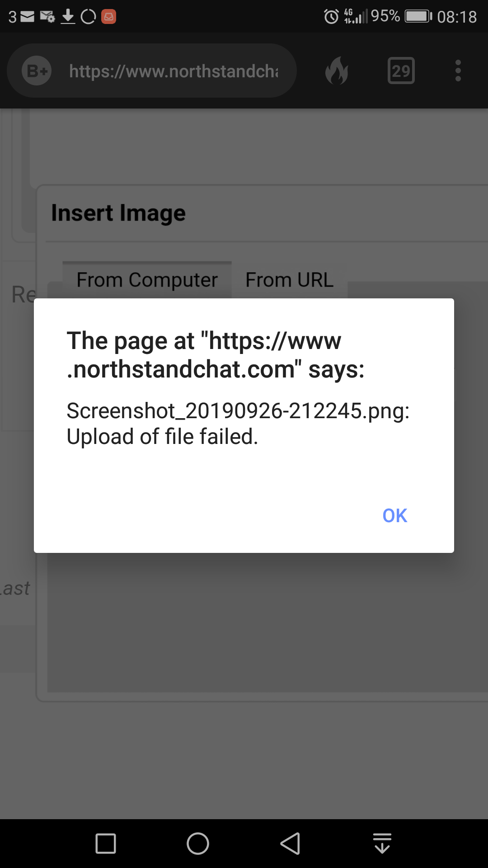Tap the 08:18 clock in status bar

[x=457, y=17]
